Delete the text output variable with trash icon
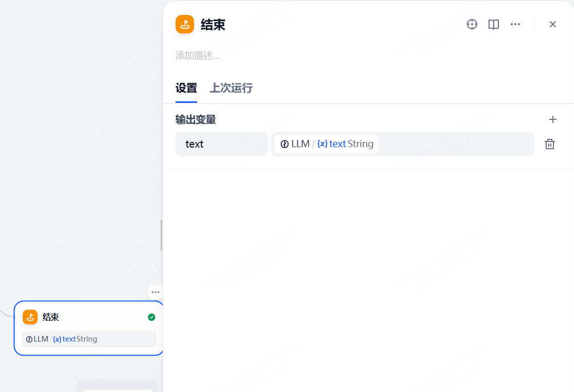The height and width of the screenshot is (392, 574). (x=549, y=144)
